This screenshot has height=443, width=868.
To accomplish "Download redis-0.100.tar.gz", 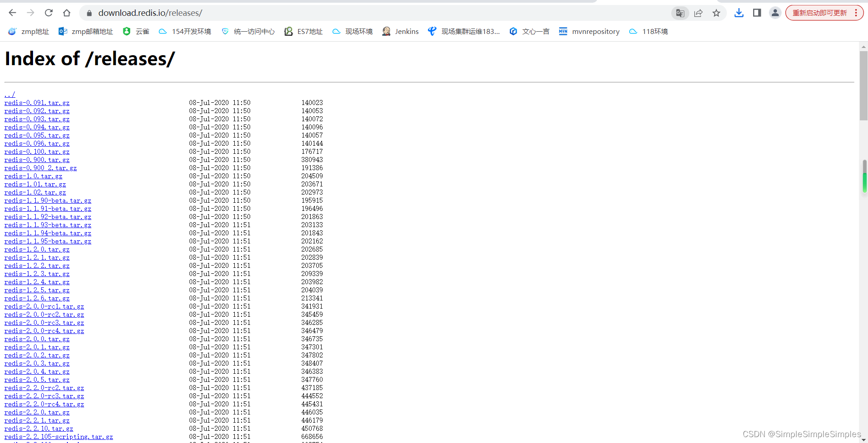I will point(37,152).
